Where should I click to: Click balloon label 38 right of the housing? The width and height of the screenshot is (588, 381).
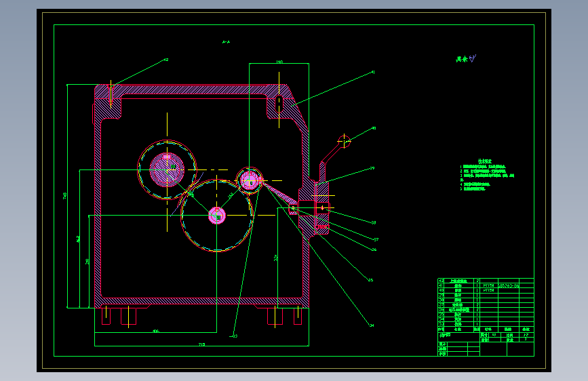click(x=374, y=223)
